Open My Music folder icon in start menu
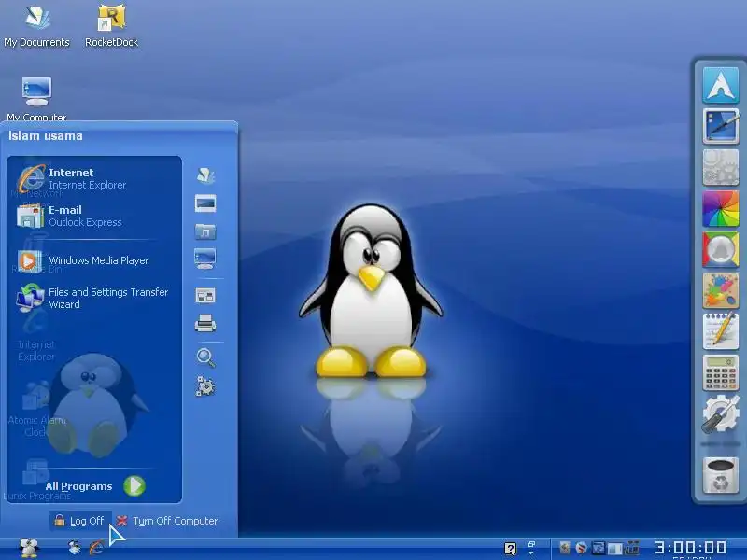 [205, 231]
